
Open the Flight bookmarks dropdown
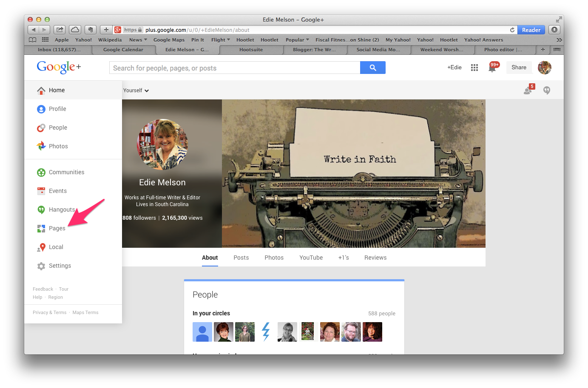221,40
